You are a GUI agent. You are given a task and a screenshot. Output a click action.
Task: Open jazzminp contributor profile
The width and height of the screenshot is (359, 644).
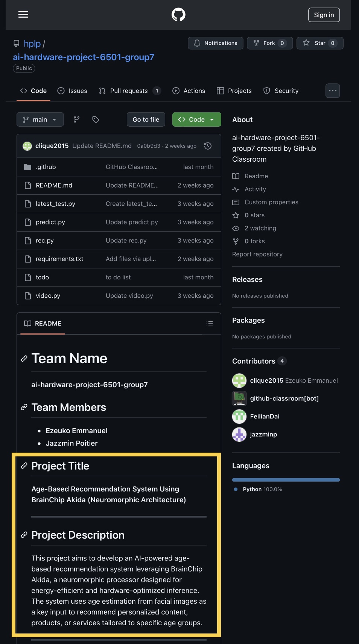pyautogui.click(x=263, y=435)
